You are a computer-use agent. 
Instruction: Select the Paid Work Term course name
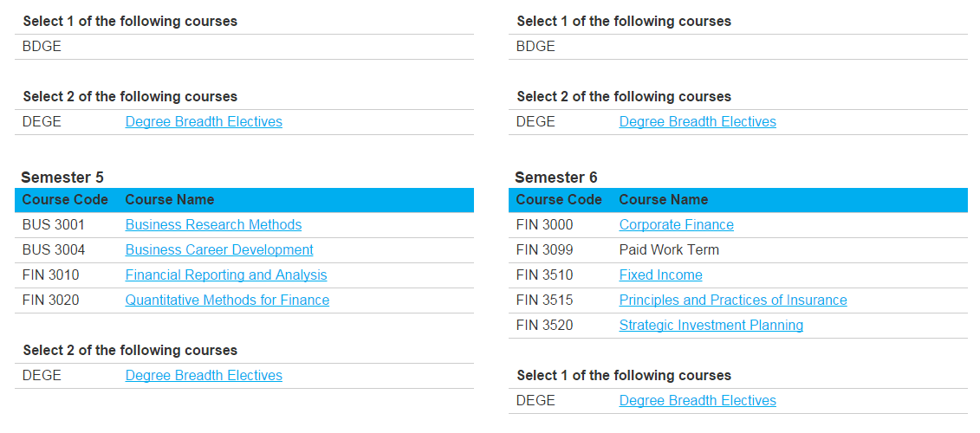[x=669, y=250]
